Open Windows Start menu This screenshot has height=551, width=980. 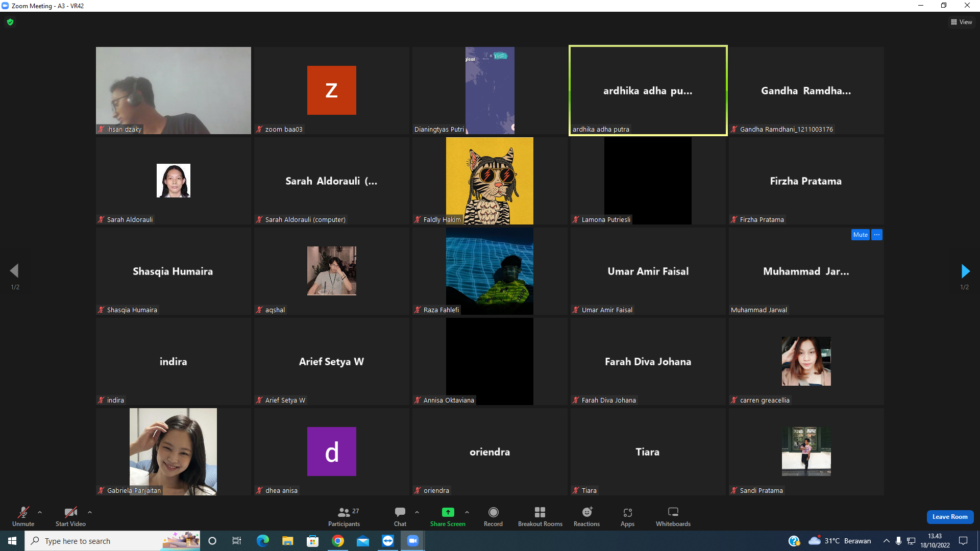pos(12,541)
